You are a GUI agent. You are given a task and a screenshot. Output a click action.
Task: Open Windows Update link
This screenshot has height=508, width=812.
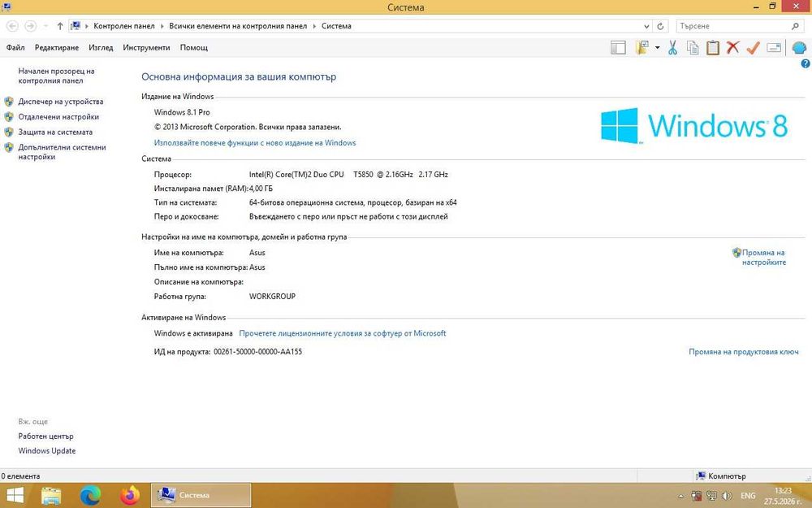[x=46, y=451]
